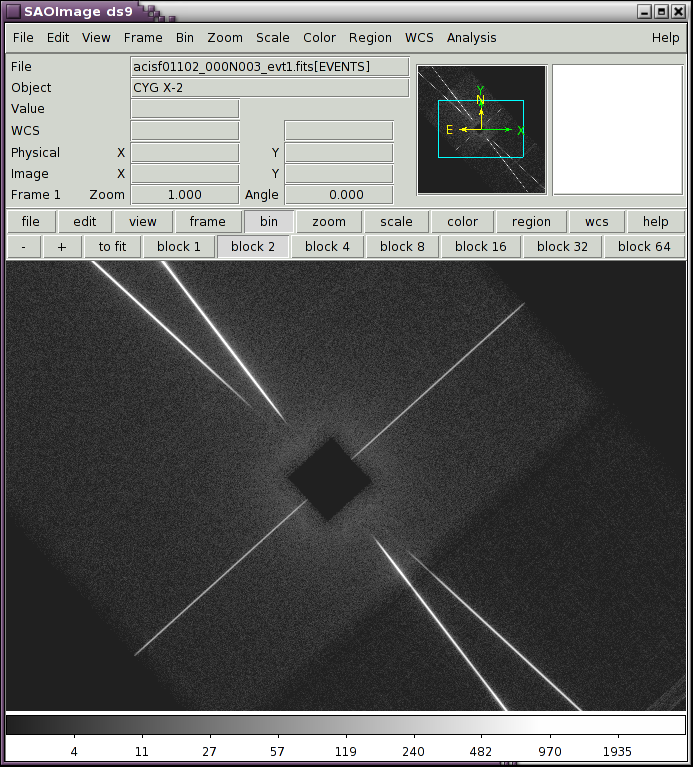Set binning to block 1
This screenshot has width=693, height=767.
178,247
